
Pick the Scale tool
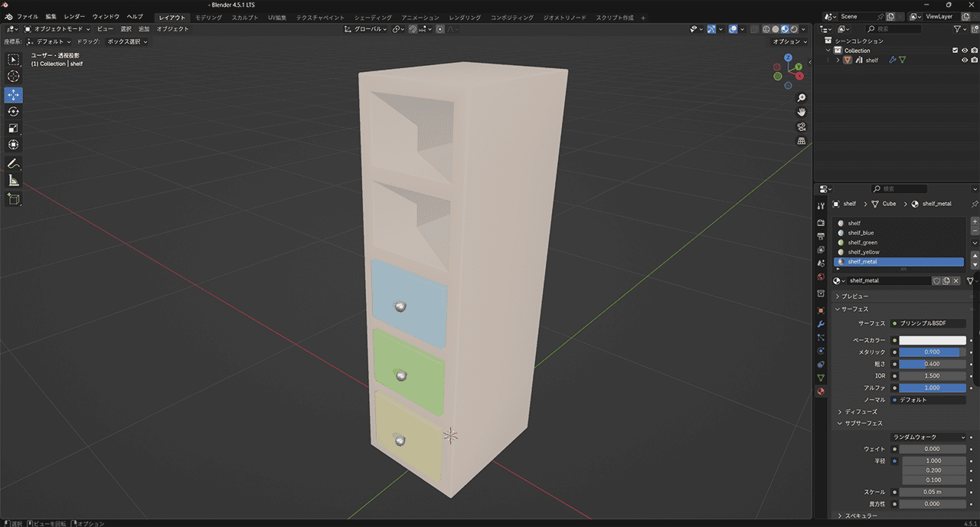14,129
